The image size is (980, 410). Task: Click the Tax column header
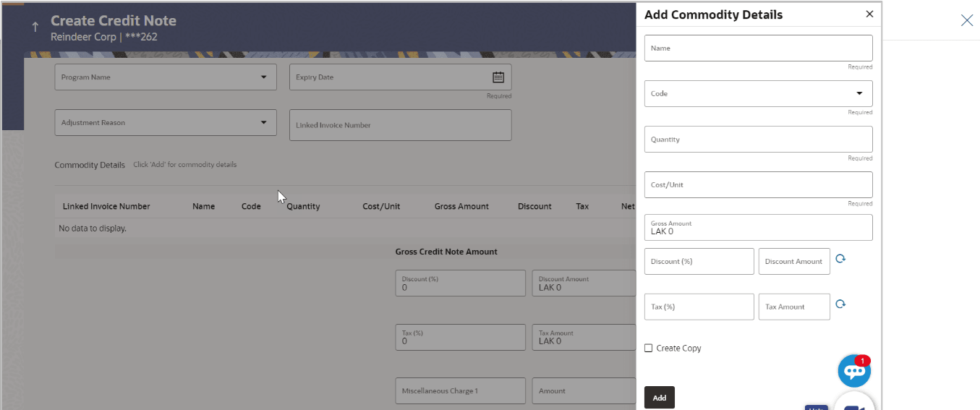582,206
